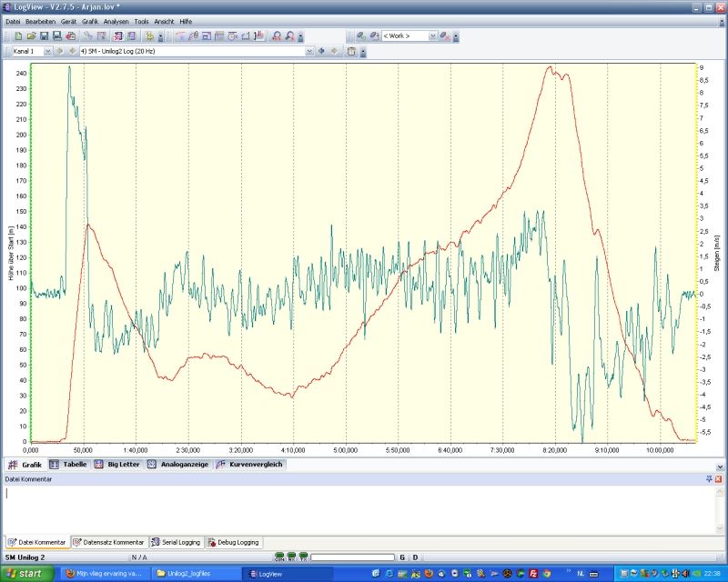Click the Save As icon with monitor
Viewport: 728px width, 582px height.
pos(57,36)
